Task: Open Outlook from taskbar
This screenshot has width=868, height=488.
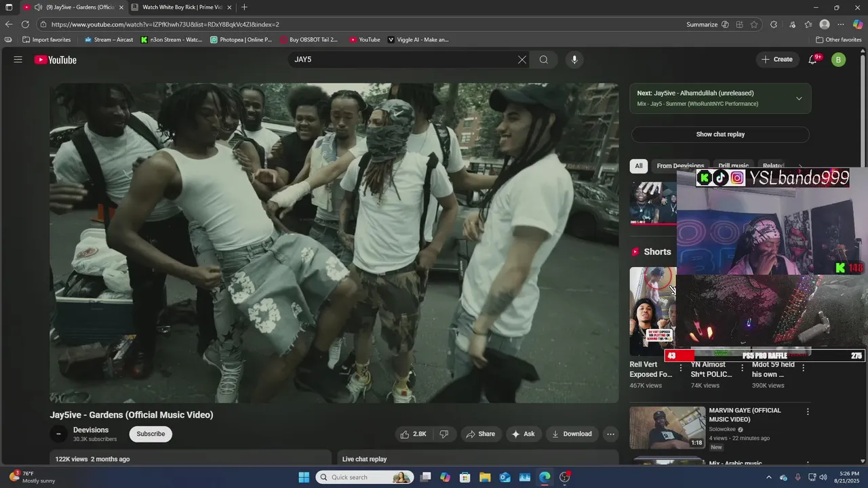Action: pos(505,477)
